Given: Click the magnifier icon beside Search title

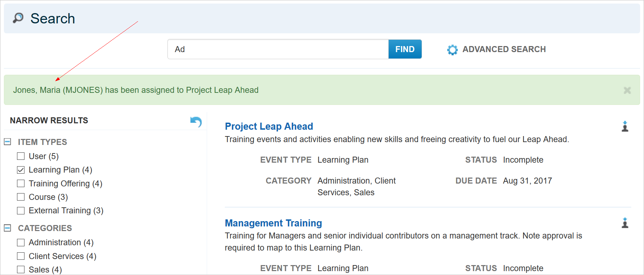Looking at the screenshot, I should [x=18, y=18].
